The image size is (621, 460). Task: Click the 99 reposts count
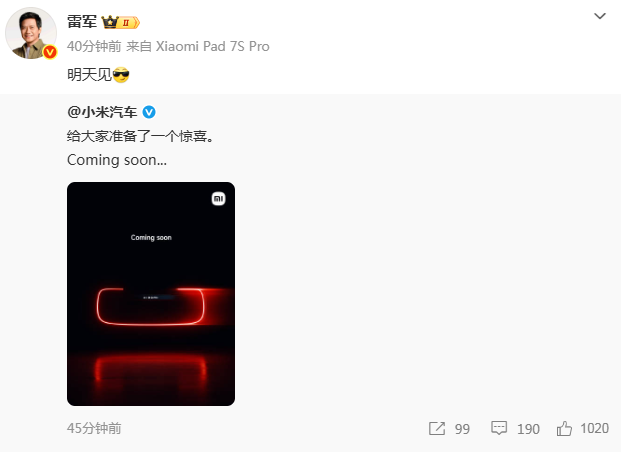462,429
